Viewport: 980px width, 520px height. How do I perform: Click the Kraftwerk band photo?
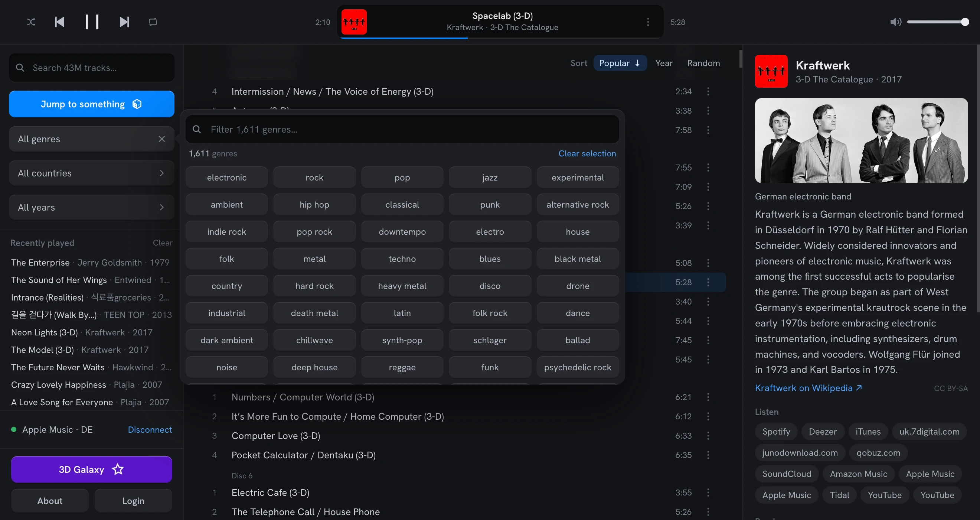(x=861, y=140)
